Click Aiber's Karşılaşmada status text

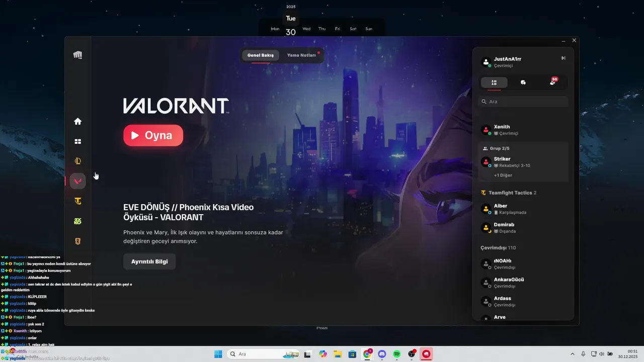pyautogui.click(x=510, y=212)
